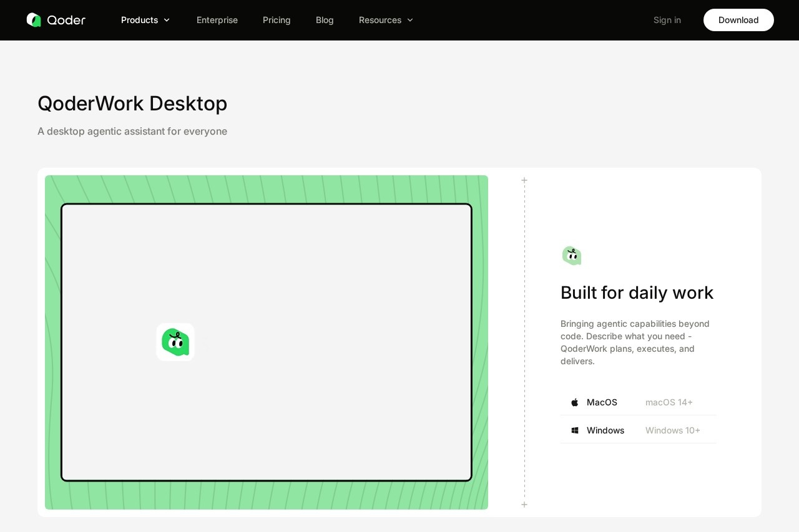The image size is (799, 532).
Task: Click the plus marker atop the dashed divider
Action: tap(524, 180)
